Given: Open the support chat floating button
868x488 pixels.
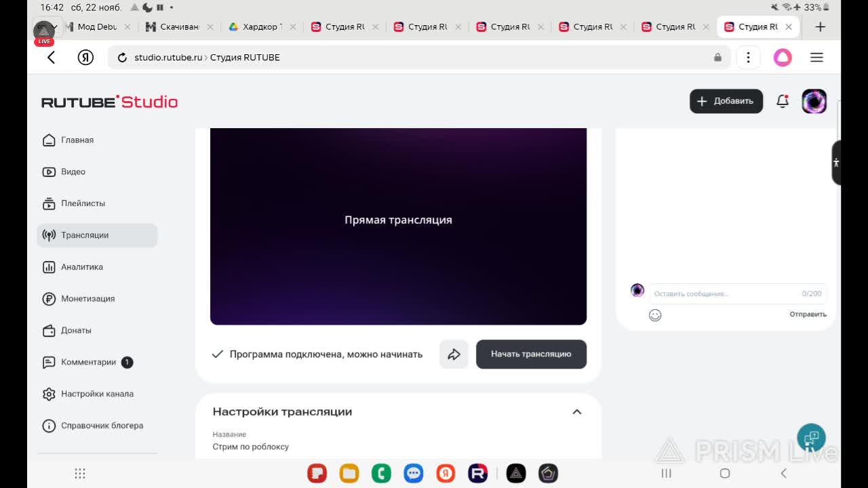Looking at the screenshot, I should pyautogui.click(x=811, y=437).
